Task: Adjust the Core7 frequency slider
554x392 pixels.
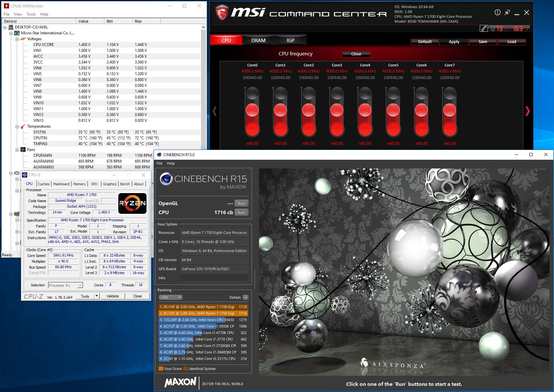Action: [450, 111]
